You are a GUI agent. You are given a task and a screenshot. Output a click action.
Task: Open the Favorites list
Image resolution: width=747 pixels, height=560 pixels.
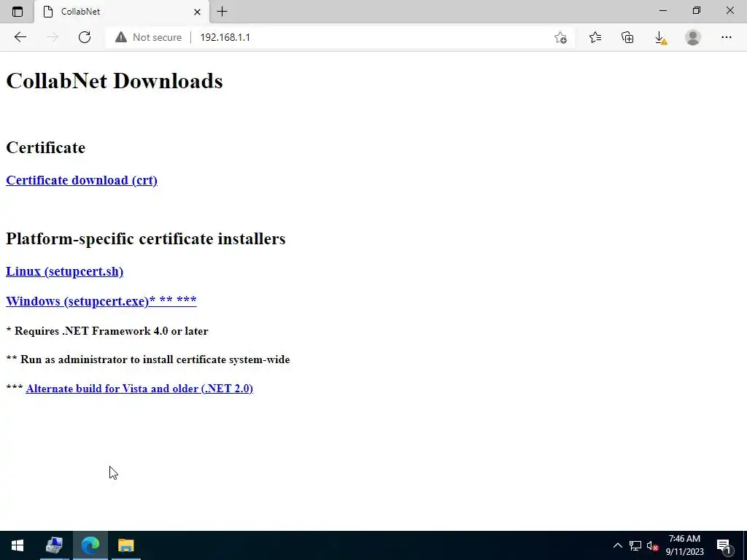pyautogui.click(x=595, y=37)
